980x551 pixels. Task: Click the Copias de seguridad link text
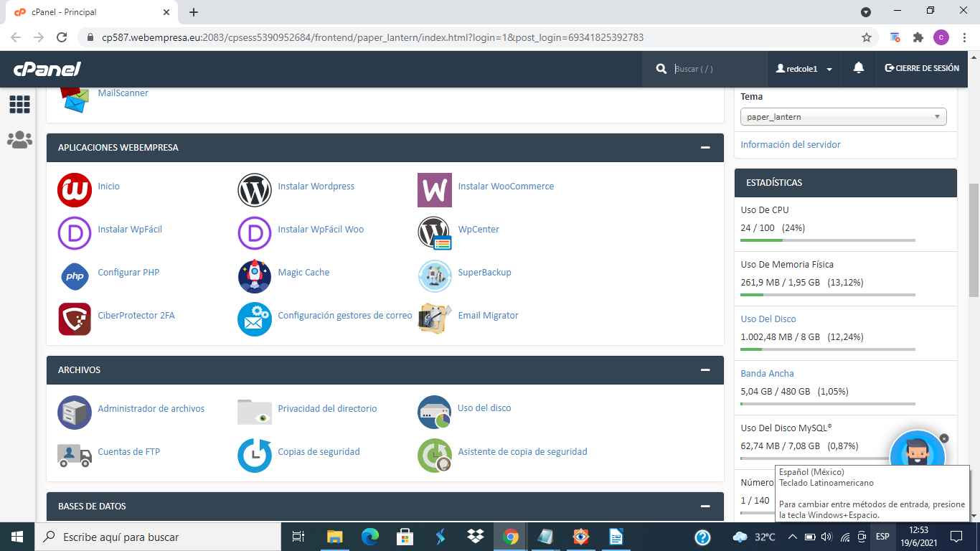pos(319,451)
